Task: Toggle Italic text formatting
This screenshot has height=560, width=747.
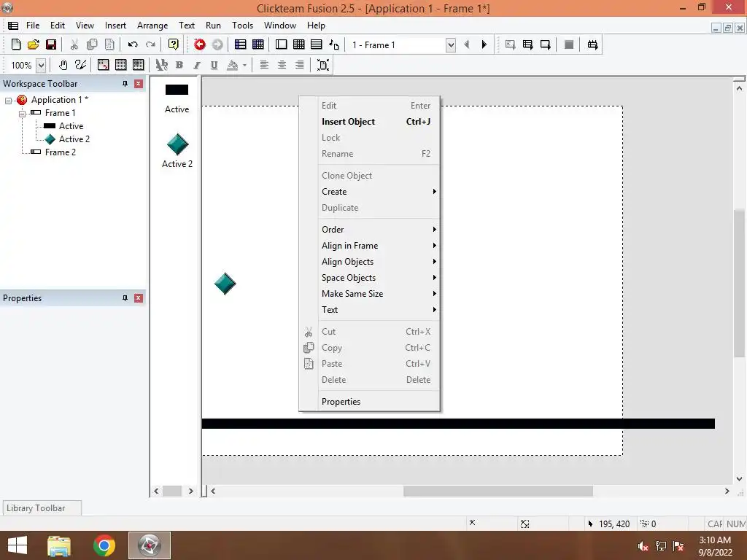Action: [197, 65]
